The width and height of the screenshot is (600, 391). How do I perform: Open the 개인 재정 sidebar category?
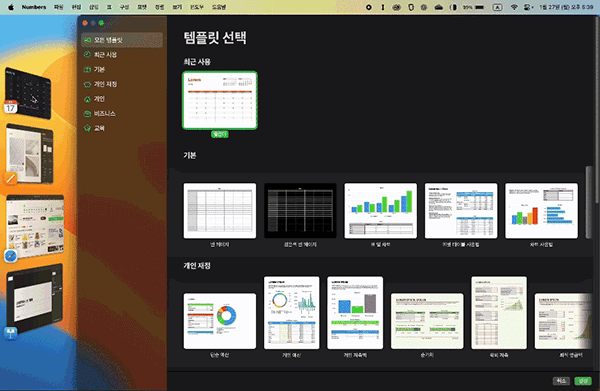coord(122,84)
